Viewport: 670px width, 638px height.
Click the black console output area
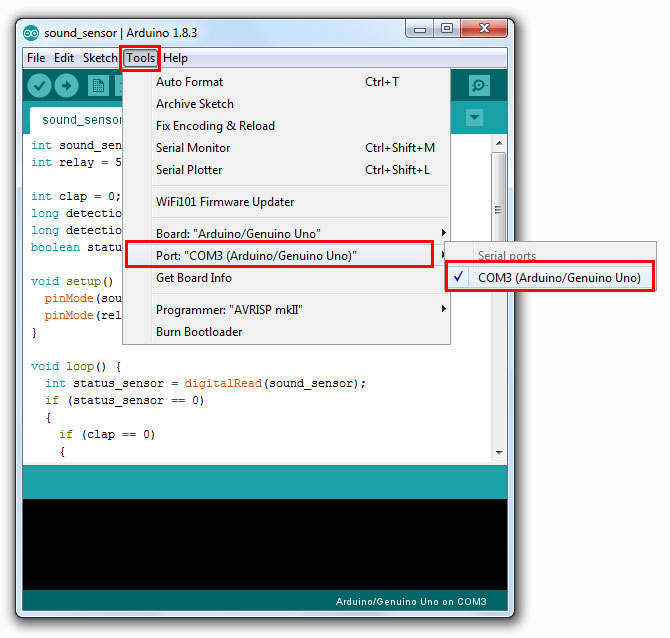(x=265, y=544)
